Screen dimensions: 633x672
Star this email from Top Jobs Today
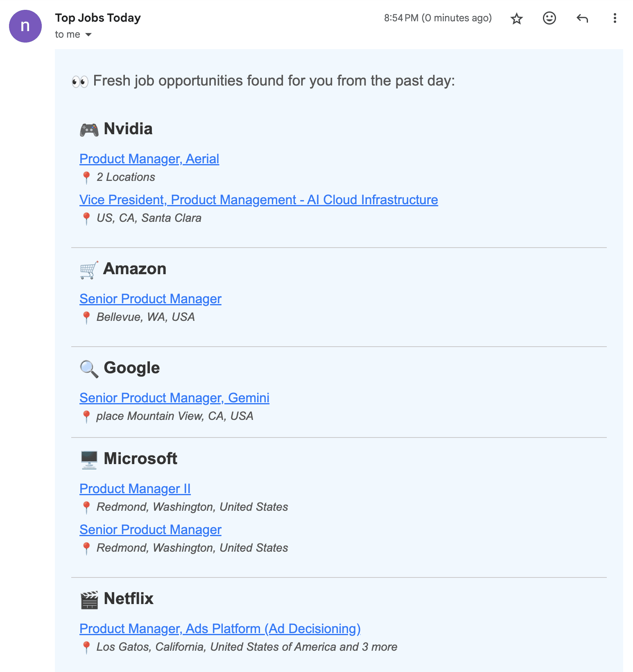517,18
